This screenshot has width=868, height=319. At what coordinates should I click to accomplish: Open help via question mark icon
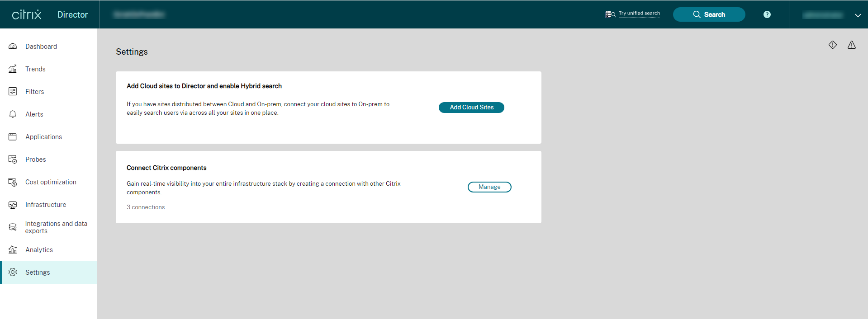[767, 14]
